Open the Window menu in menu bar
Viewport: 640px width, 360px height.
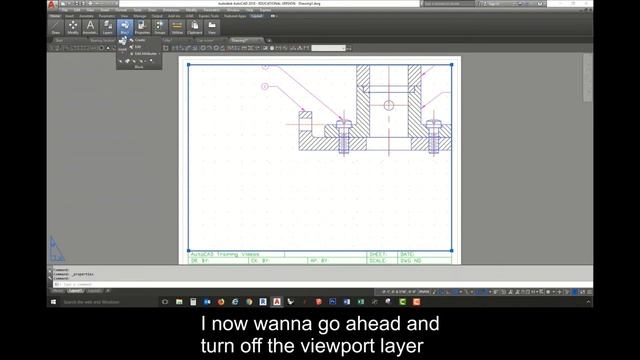click(233, 10)
